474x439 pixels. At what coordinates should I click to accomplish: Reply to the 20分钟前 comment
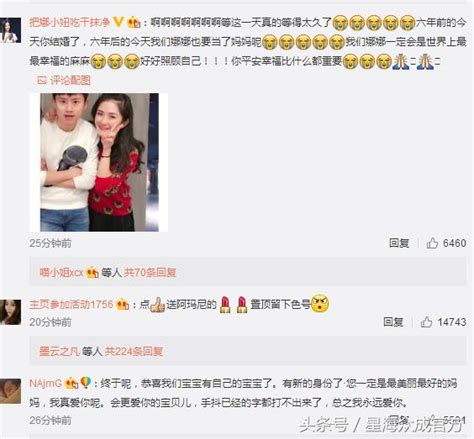click(393, 322)
